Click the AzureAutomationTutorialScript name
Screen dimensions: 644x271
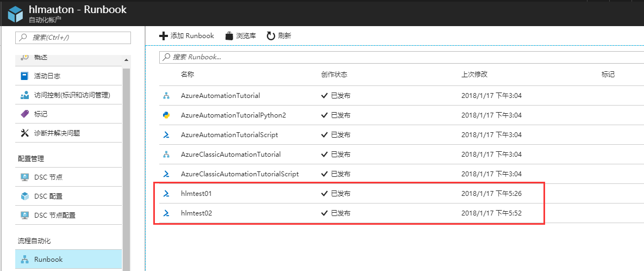tap(229, 135)
